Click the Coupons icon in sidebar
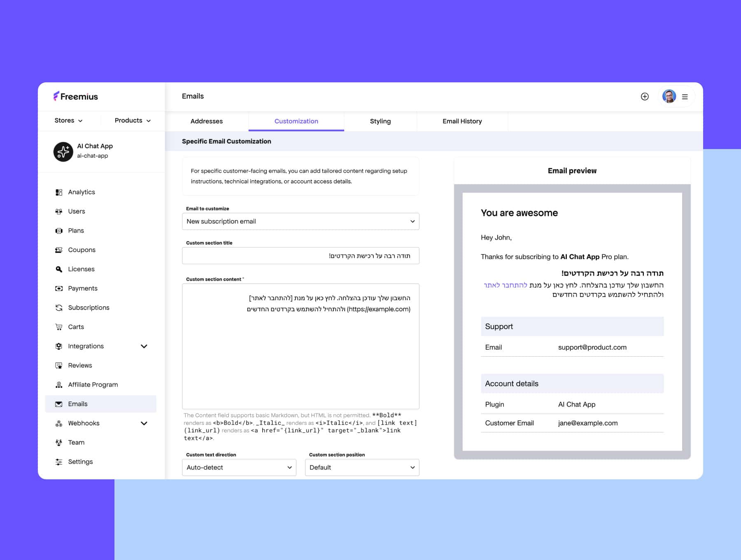Image resolution: width=741 pixels, height=560 pixels. point(59,250)
